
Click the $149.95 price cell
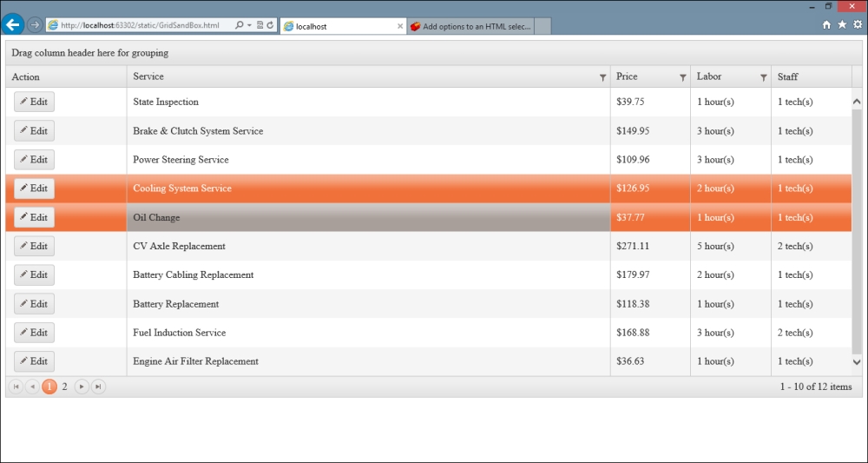(x=650, y=130)
